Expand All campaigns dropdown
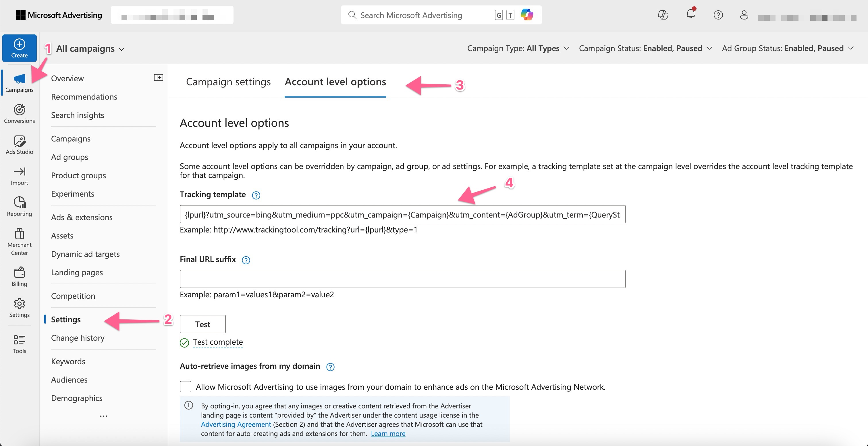 90,49
